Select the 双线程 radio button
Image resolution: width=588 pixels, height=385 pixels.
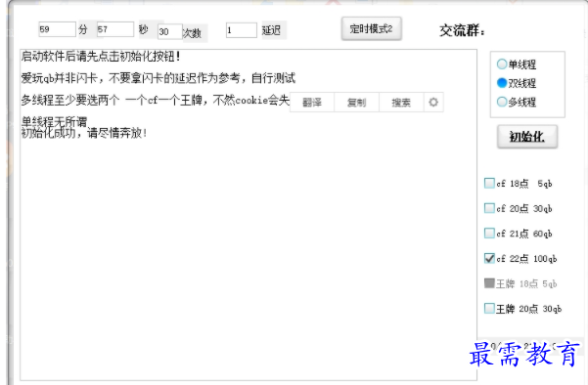pyautogui.click(x=502, y=83)
